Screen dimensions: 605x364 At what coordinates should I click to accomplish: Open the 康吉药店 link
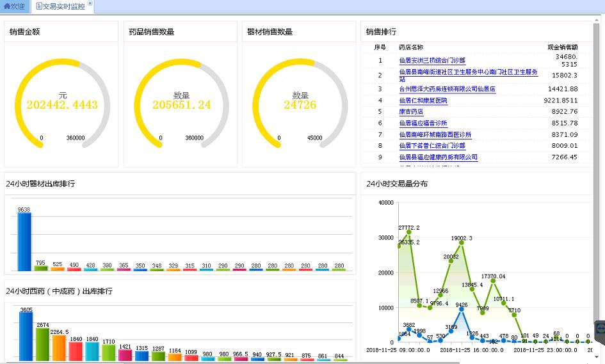[411, 112]
